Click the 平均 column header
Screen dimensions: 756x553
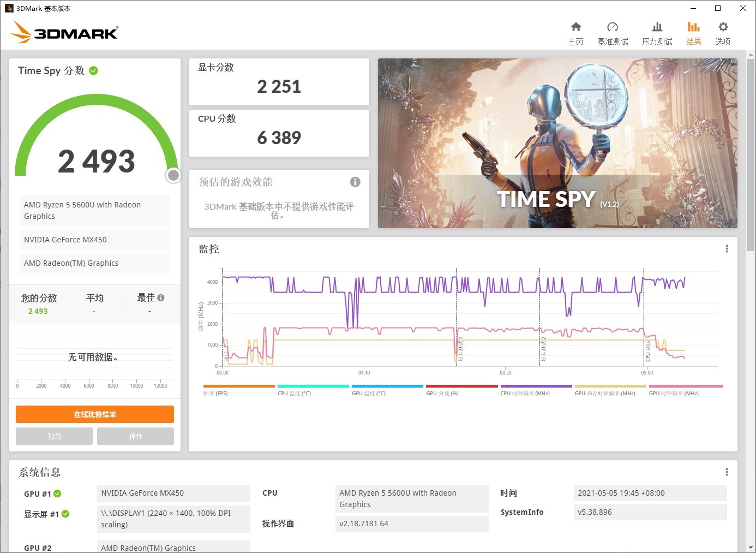point(95,298)
